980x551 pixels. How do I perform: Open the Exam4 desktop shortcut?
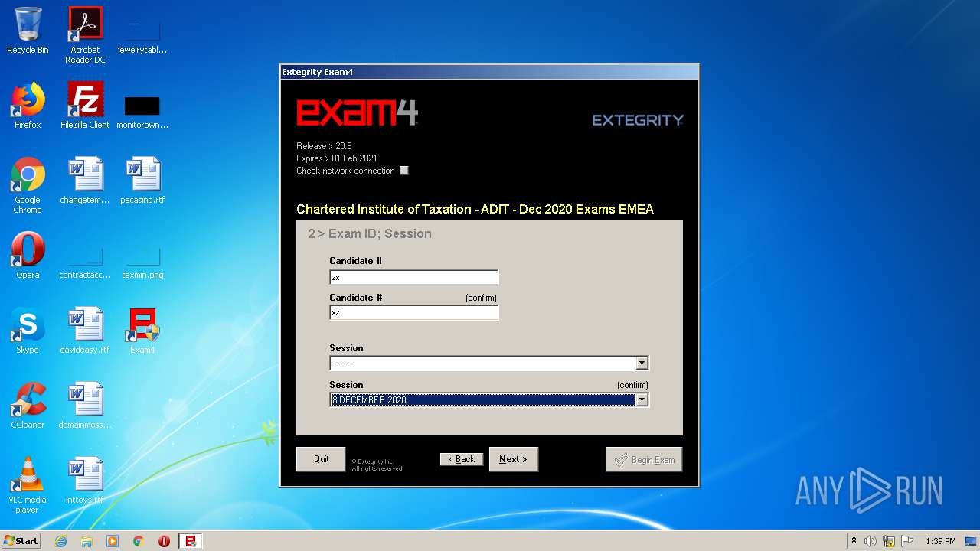(142, 331)
